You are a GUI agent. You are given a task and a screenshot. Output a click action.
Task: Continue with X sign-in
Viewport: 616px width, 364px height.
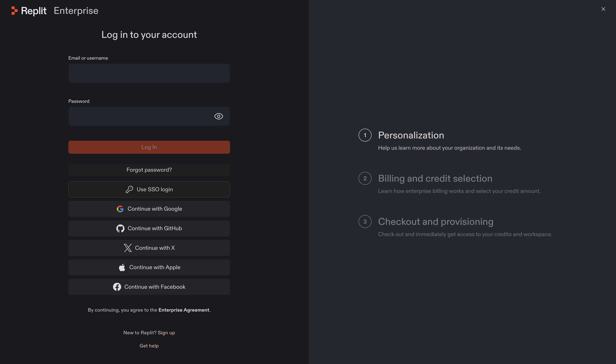point(149,248)
